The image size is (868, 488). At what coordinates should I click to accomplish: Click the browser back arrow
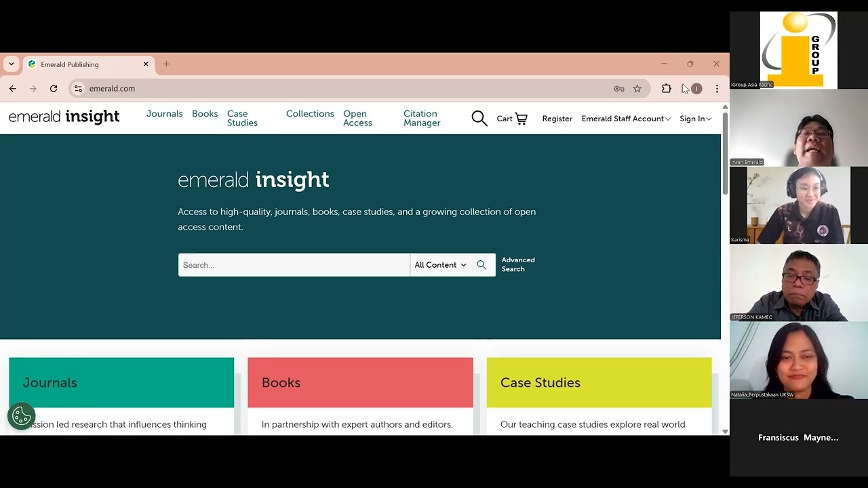(12, 89)
